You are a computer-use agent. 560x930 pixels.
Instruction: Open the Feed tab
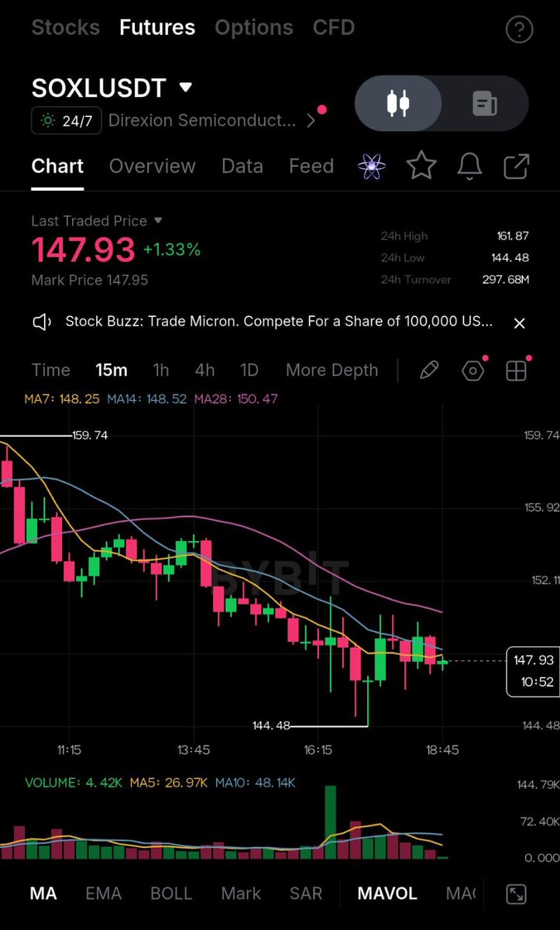[x=311, y=166]
